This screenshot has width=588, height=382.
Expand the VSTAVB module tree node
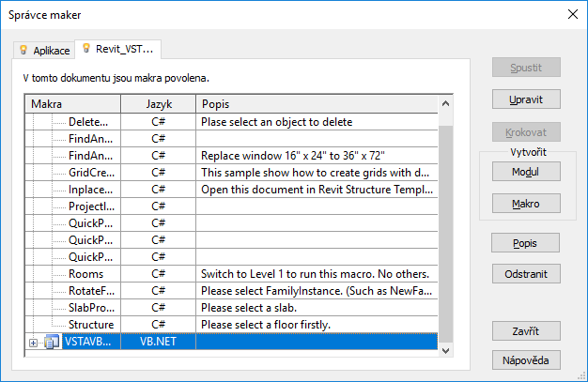[x=34, y=343]
